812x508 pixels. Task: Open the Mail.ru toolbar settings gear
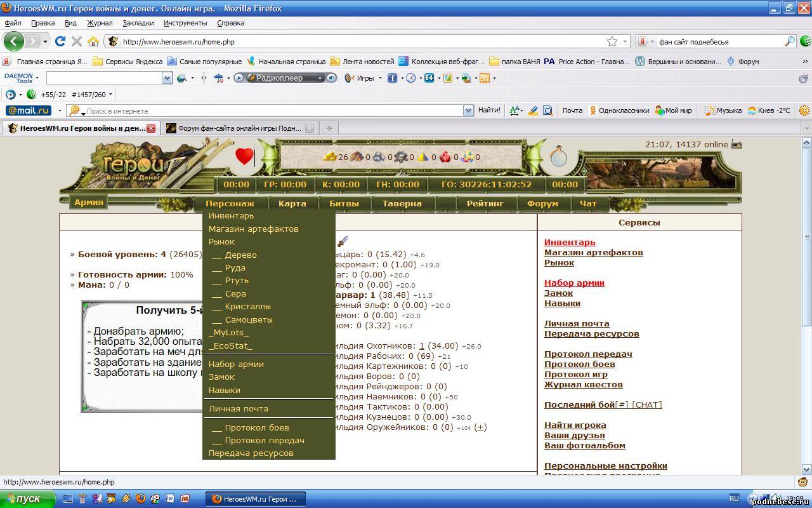(x=804, y=110)
